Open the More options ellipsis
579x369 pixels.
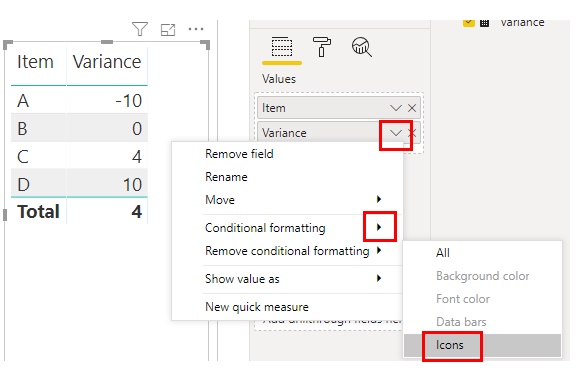point(196,29)
